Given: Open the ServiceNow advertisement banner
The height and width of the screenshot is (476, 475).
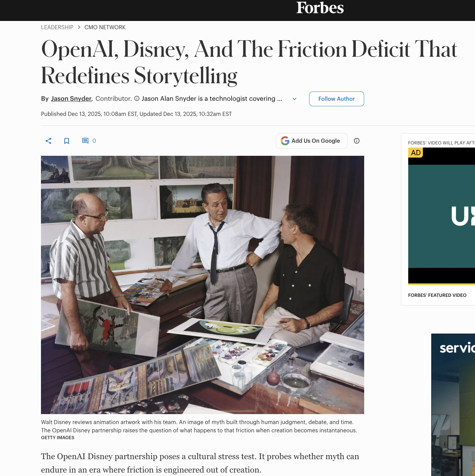Looking at the screenshot, I should pyautogui.click(x=453, y=405).
